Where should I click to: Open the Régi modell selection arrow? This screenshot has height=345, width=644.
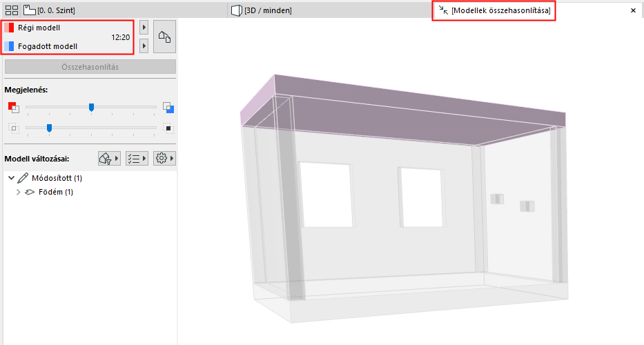[x=144, y=28]
